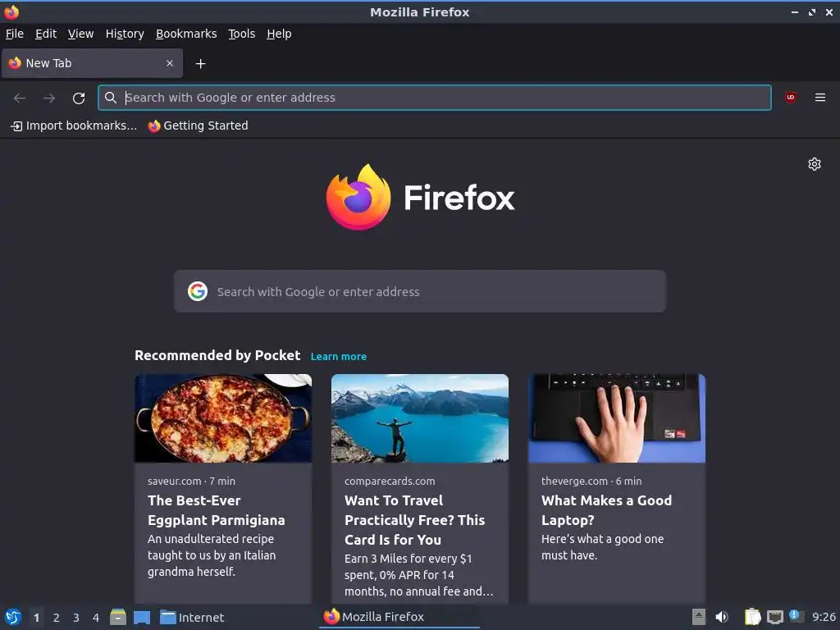This screenshot has height=630, width=840.
Task: Open the Tools menu
Action: point(242,34)
